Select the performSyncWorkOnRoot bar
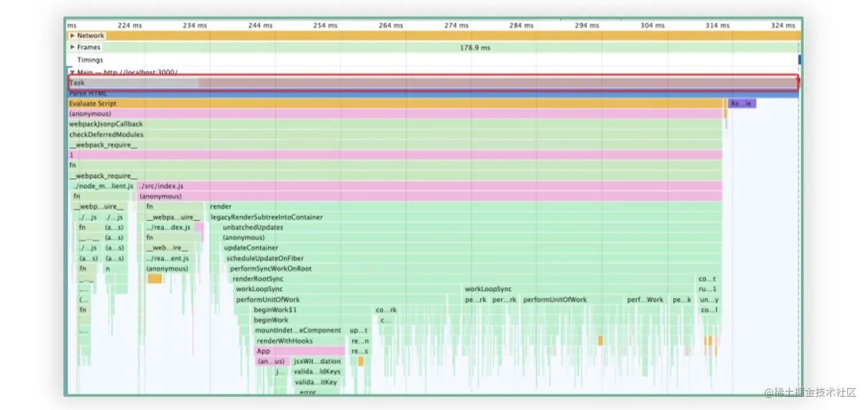 point(475,269)
